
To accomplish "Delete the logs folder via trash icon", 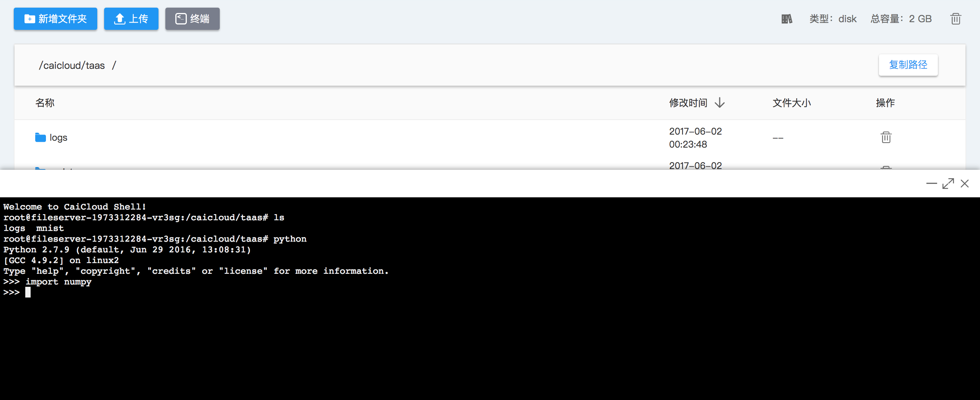I will tap(886, 137).
